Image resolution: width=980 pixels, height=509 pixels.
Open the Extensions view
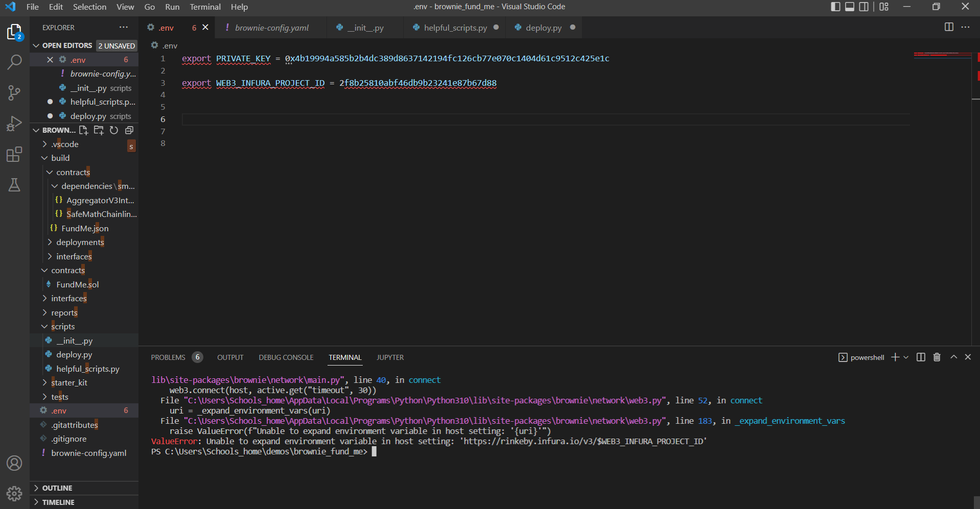pyautogui.click(x=14, y=154)
